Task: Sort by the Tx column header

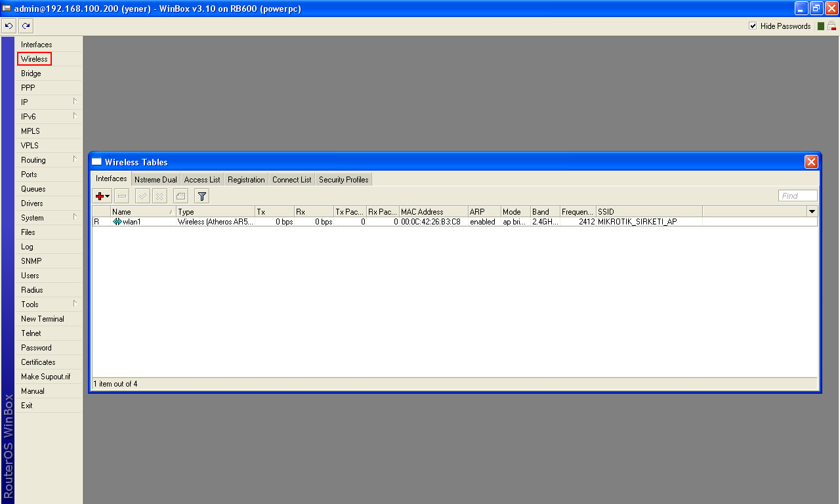Action: click(274, 211)
